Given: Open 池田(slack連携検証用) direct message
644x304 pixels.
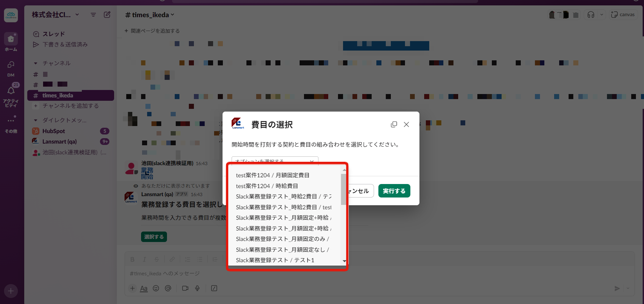Looking at the screenshot, I should click(71, 152).
